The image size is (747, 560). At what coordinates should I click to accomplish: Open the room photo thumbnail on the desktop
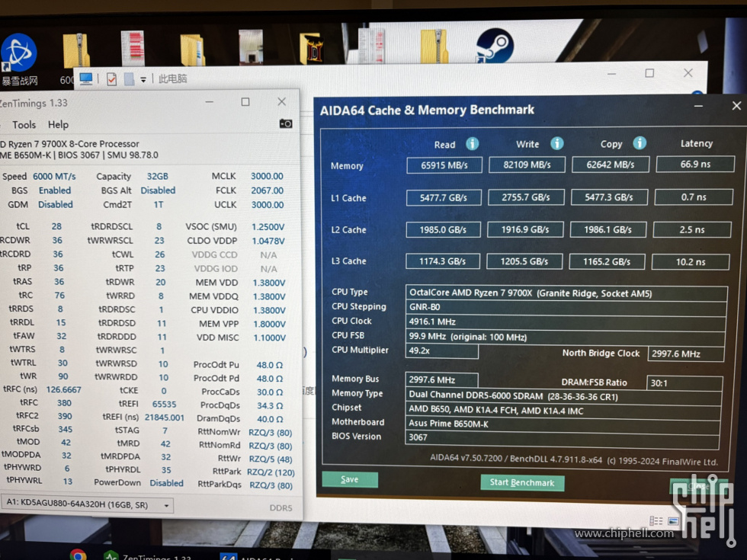[x=251, y=46]
